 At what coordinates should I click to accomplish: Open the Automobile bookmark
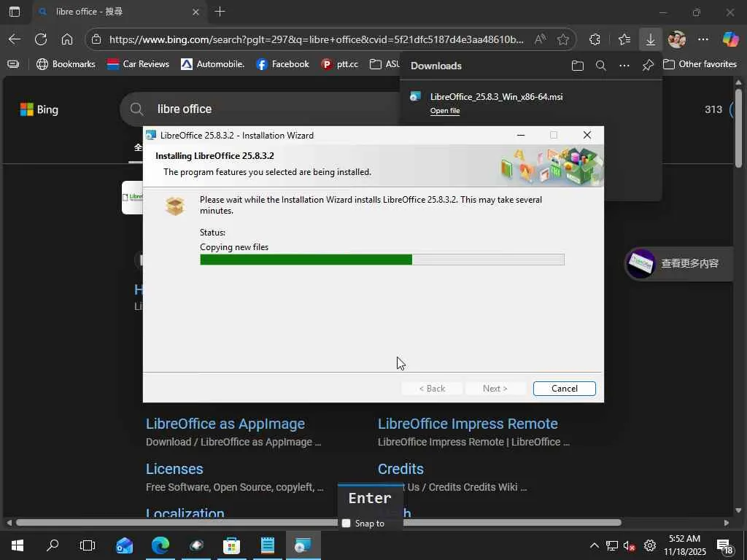click(x=212, y=64)
